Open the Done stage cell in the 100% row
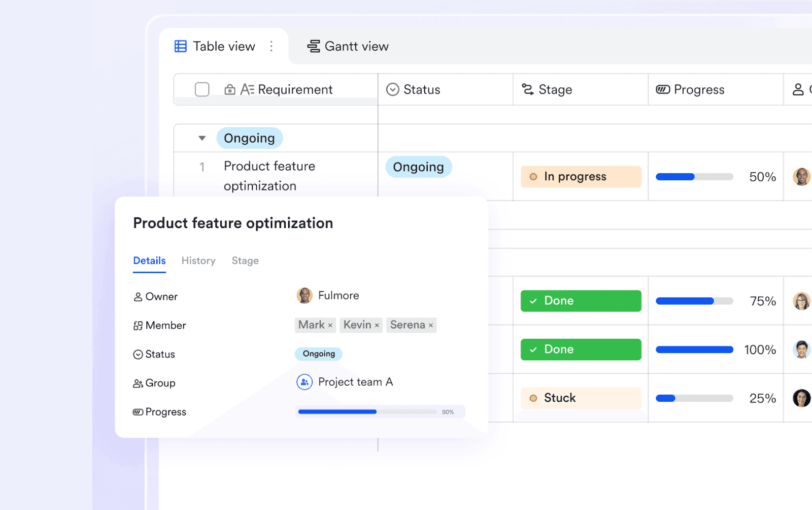812x510 pixels. point(581,349)
